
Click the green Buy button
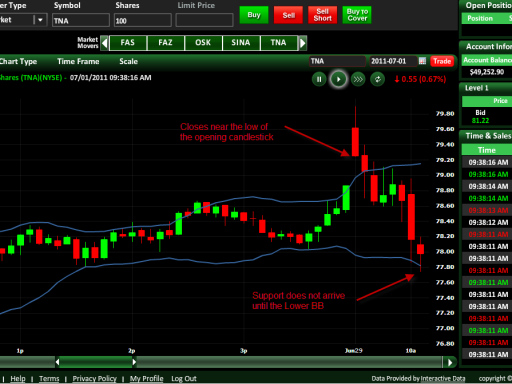point(254,15)
